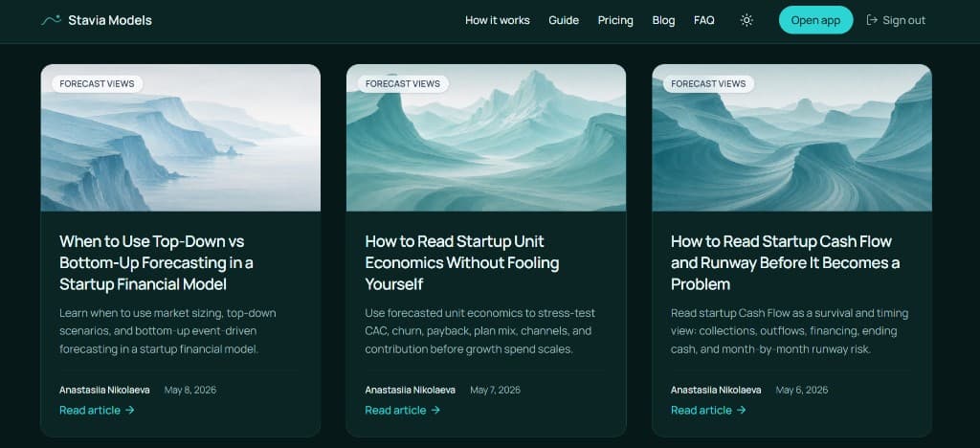Click the mountain peaks article thumbnail
The height and width of the screenshot is (448, 980).
(486, 138)
